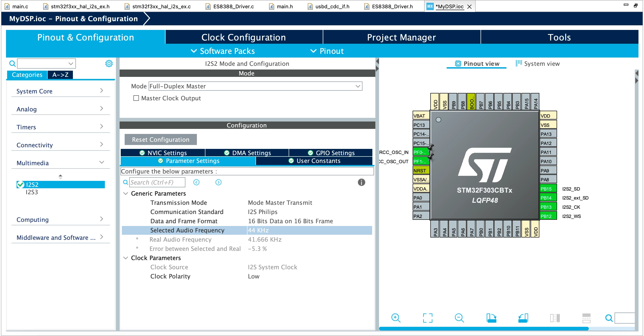The image size is (644, 336).
Task: Open the GPIO Settings tab
Action: click(331, 153)
